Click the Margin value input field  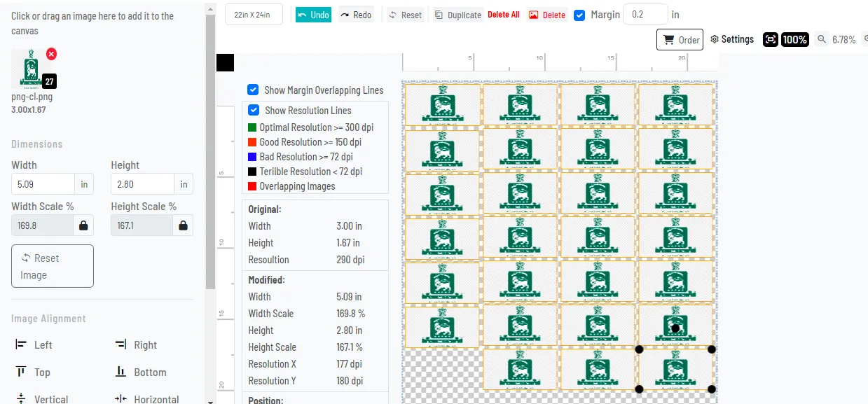[645, 15]
